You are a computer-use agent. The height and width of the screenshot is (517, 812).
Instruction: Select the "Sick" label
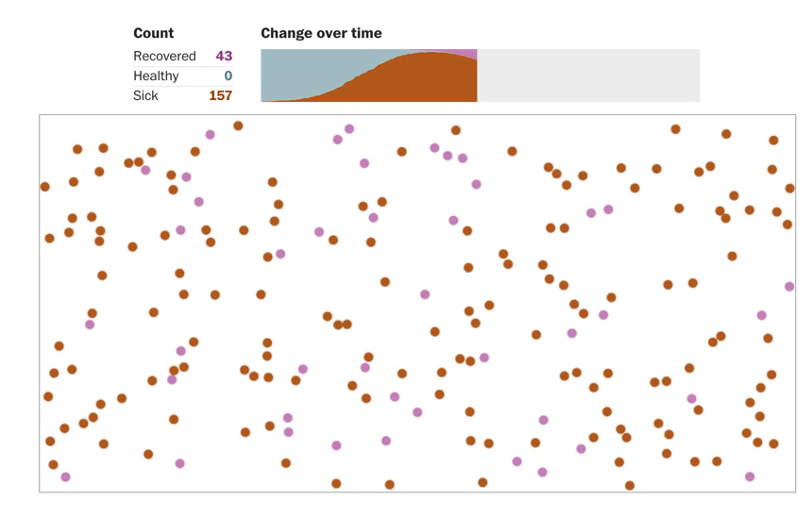click(145, 95)
